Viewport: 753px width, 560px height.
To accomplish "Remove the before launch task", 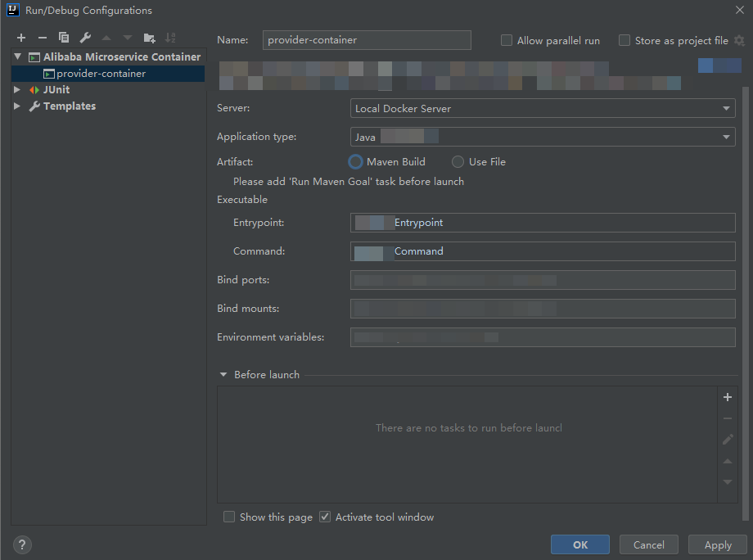I will (x=728, y=418).
